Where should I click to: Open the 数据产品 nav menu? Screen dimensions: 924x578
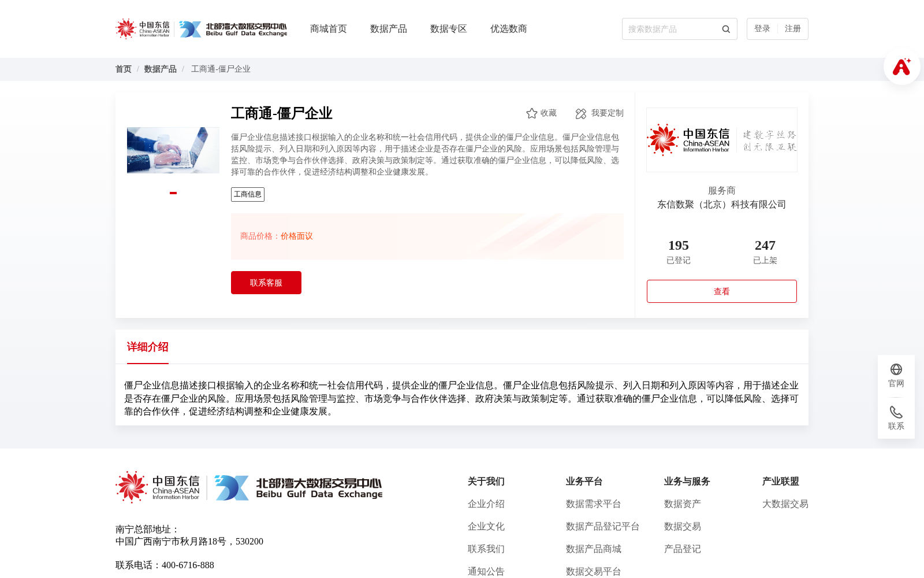coord(389,29)
